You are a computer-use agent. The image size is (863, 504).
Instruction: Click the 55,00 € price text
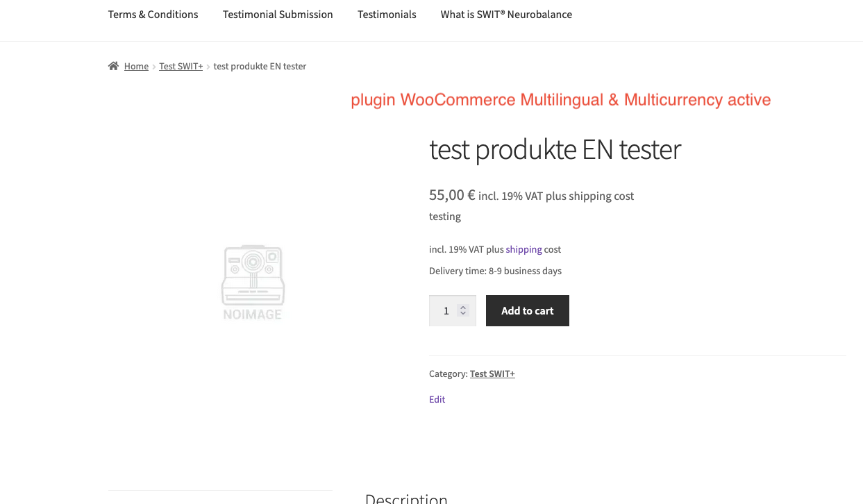(452, 195)
